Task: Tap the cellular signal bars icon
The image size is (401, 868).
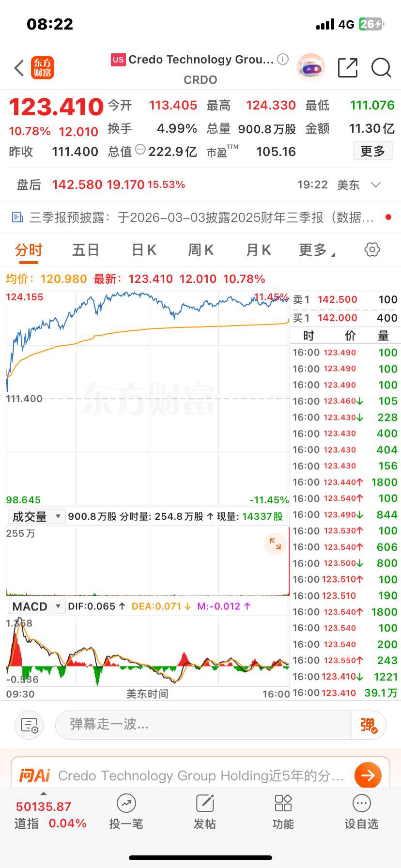Action: pyautogui.click(x=325, y=24)
